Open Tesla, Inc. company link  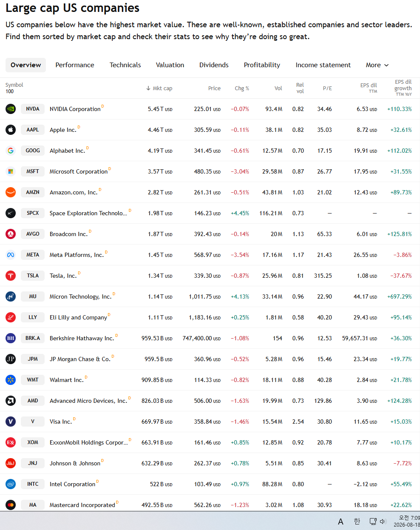coord(63,276)
